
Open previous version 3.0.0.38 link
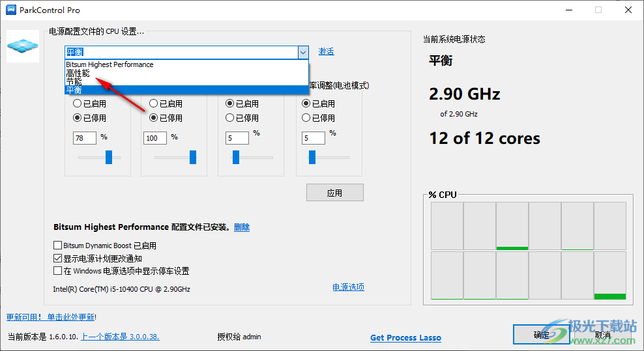pyautogui.click(x=120, y=337)
